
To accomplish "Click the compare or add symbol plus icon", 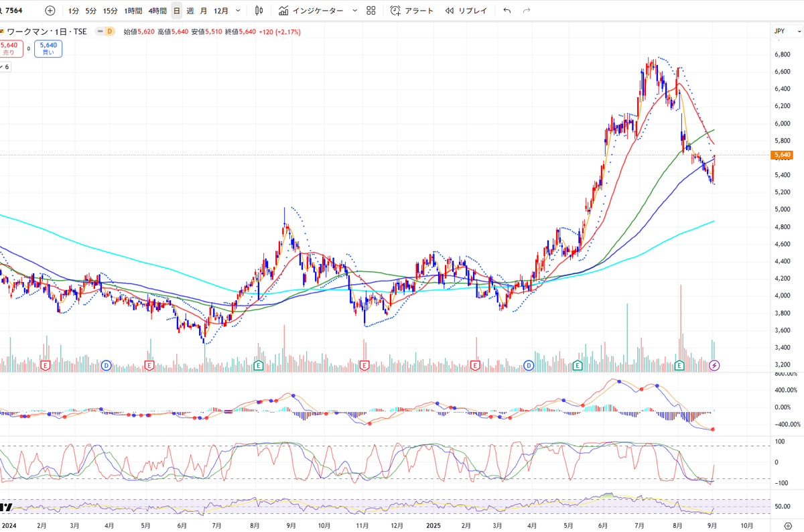I will [x=50, y=11].
